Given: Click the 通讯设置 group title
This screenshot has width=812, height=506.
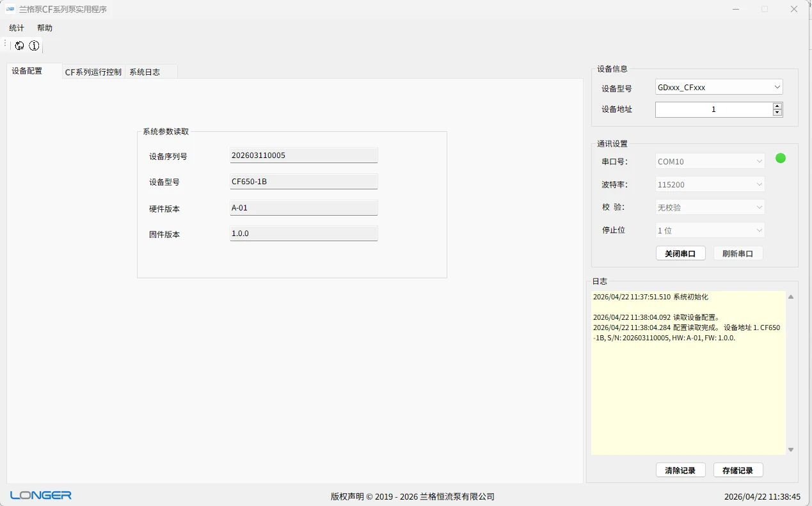Looking at the screenshot, I should coord(612,143).
